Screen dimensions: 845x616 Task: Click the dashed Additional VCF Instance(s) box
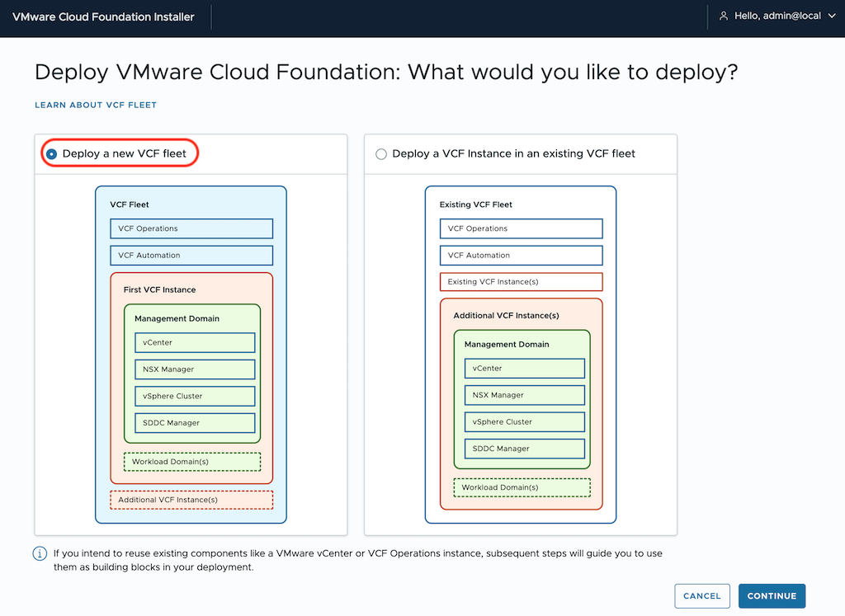coord(191,500)
